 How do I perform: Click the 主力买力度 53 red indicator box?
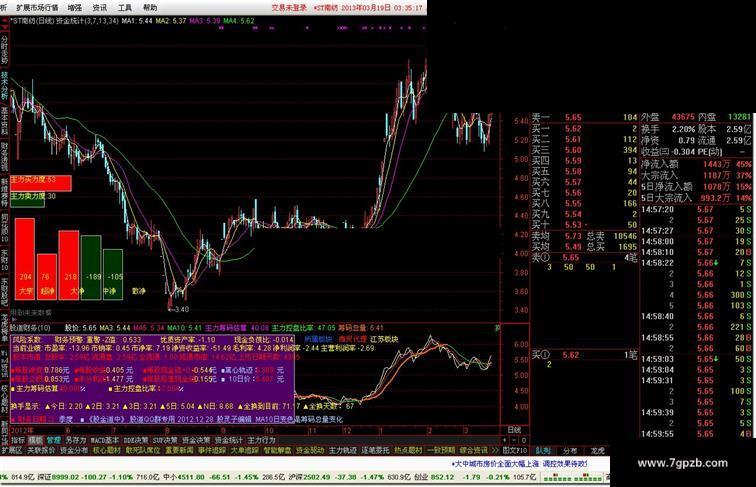pos(41,183)
